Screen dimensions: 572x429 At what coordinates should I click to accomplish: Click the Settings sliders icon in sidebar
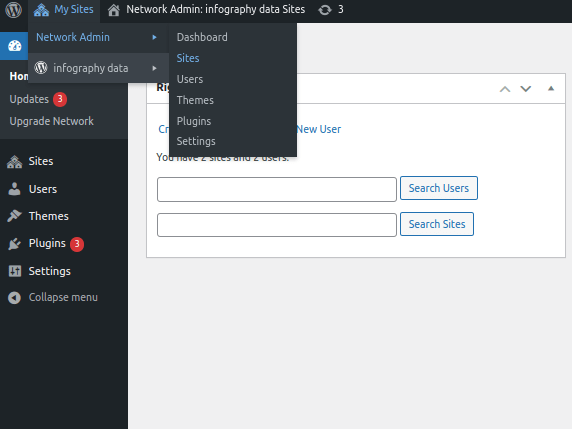pyautogui.click(x=15, y=271)
